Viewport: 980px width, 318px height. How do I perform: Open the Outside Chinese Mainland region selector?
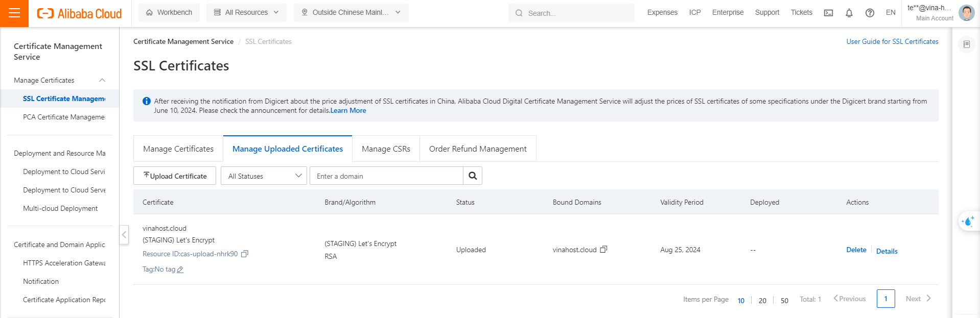pos(351,13)
